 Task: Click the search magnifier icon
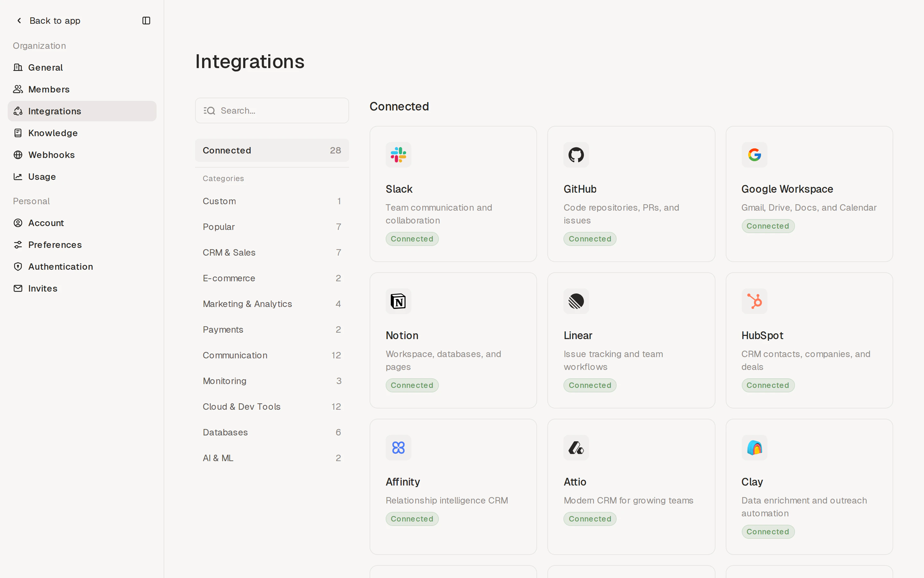pos(209,110)
